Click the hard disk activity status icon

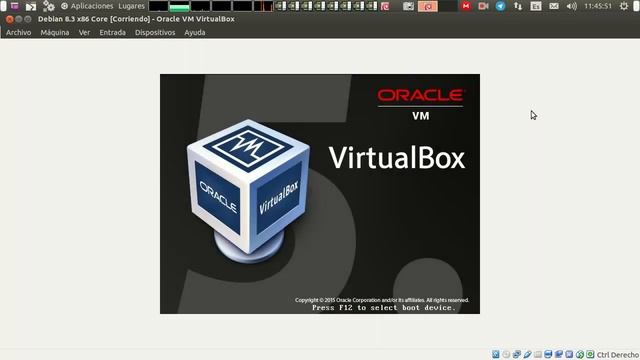click(x=496, y=354)
